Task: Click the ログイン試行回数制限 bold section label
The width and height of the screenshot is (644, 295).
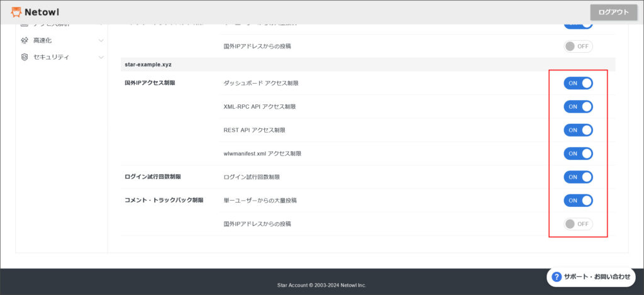Action: coord(153,177)
